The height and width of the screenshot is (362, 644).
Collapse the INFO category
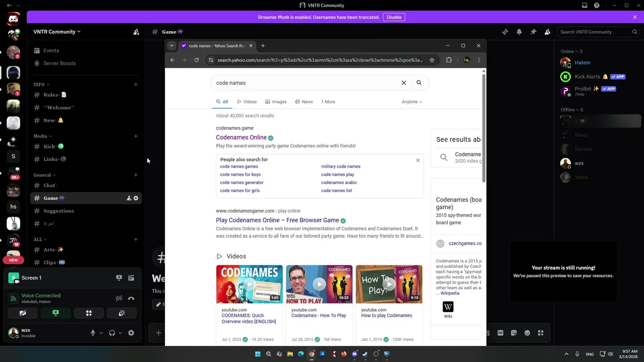41,84
